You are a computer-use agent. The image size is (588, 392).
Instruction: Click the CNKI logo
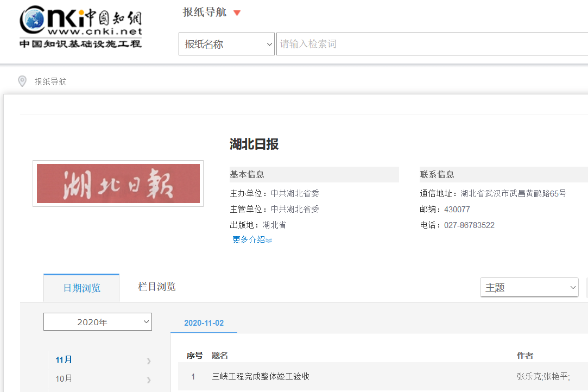coord(80,27)
